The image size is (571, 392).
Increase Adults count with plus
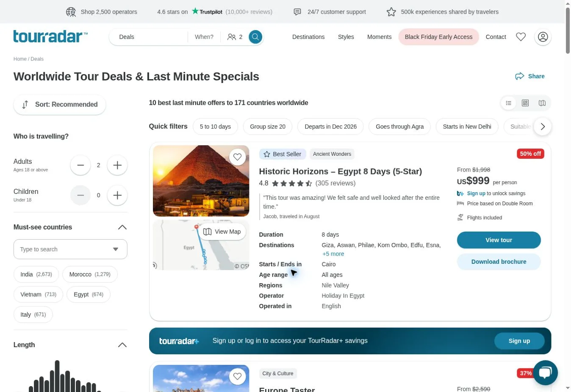pos(117,165)
